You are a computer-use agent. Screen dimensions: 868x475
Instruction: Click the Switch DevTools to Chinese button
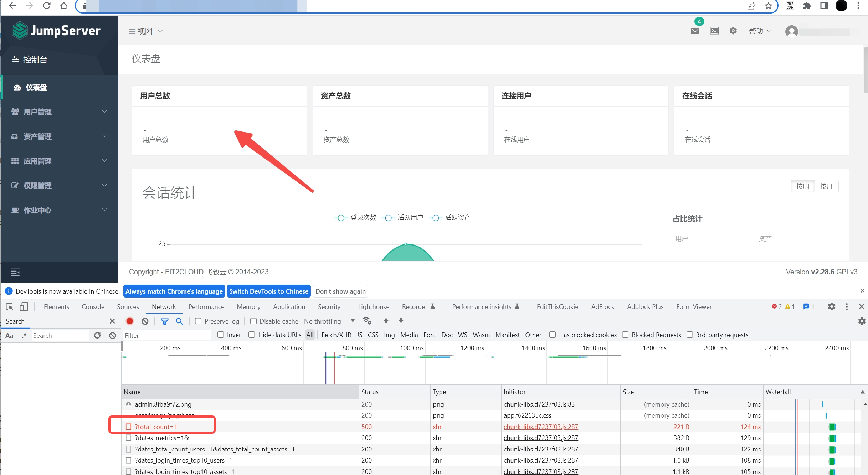[x=269, y=291]
